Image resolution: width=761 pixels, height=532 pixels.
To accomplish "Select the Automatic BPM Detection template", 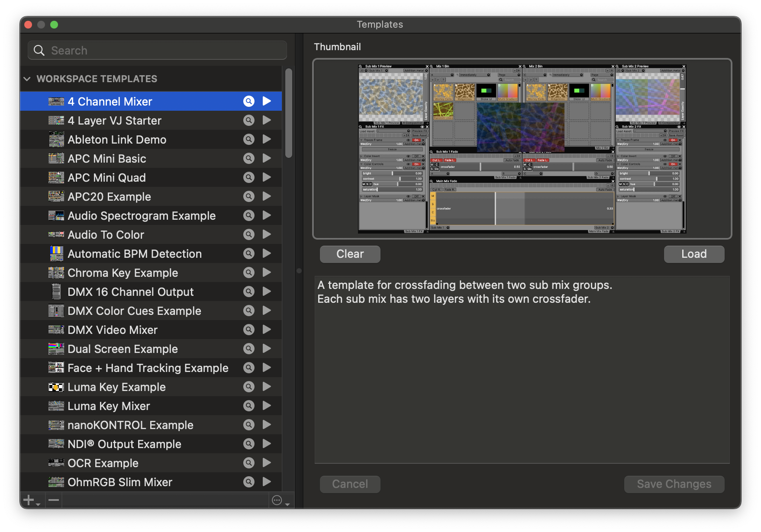I will coord(151,253).
